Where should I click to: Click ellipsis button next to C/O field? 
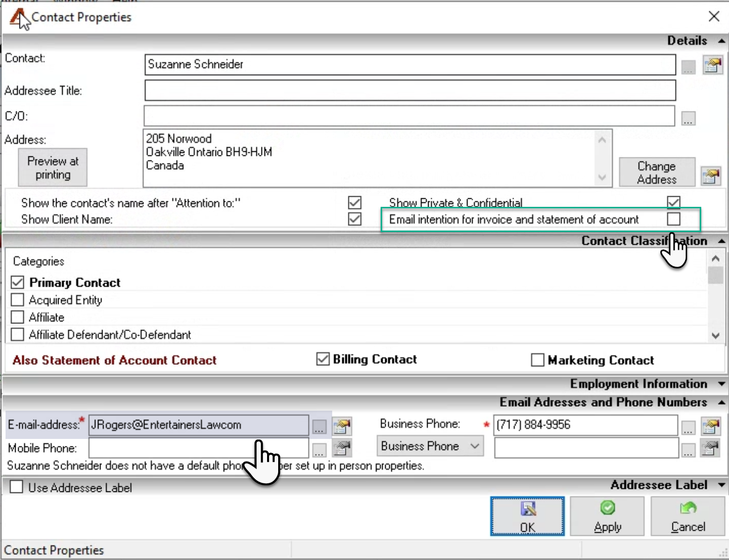click(x=688, y=118)
